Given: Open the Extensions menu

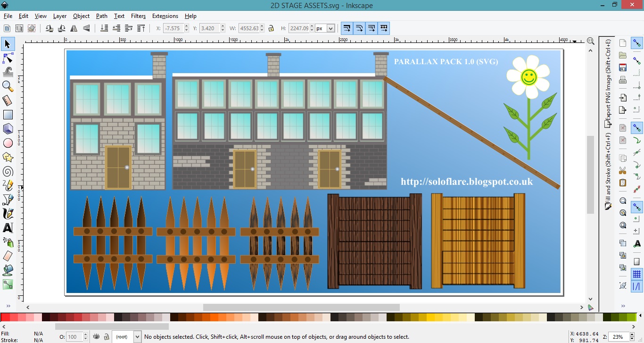Looking at the screenshot, I should (x=165, y=16).
